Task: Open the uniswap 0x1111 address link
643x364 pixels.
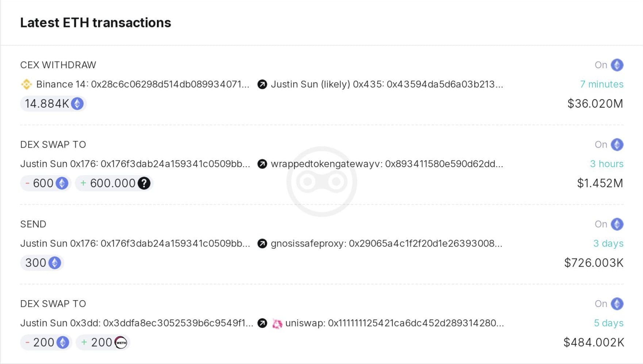Action: (x=394, y=323)
